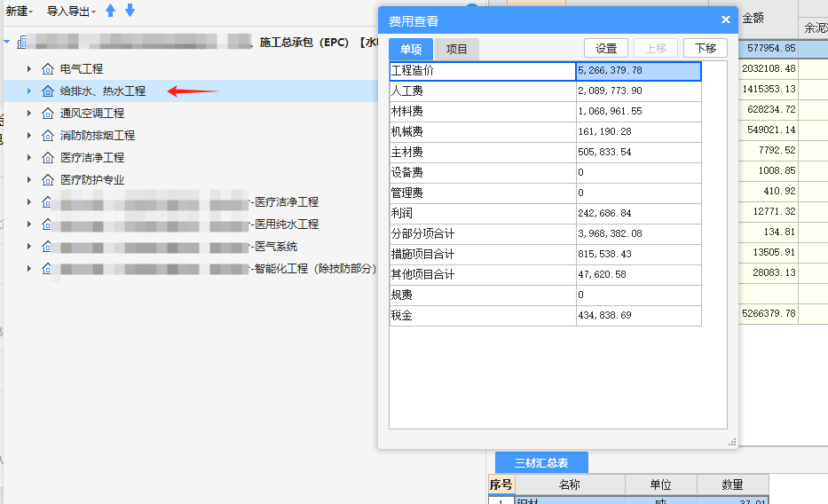Screen dimensions: 828x504
Task: Expand the 智能化工程（除技防部分） node
Action: coord(29,268)
